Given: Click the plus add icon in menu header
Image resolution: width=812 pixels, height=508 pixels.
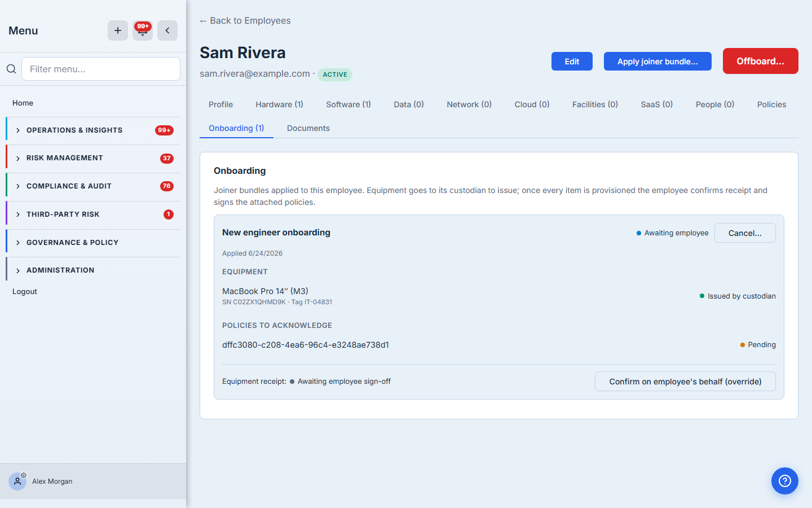Looking at the screenshot, I should tap(118, 30).
